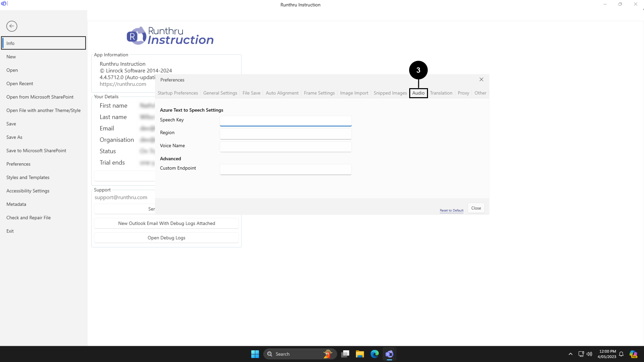644x362 pixels.
Task: Open Check and Repair File option
Action: click(29, 218)
